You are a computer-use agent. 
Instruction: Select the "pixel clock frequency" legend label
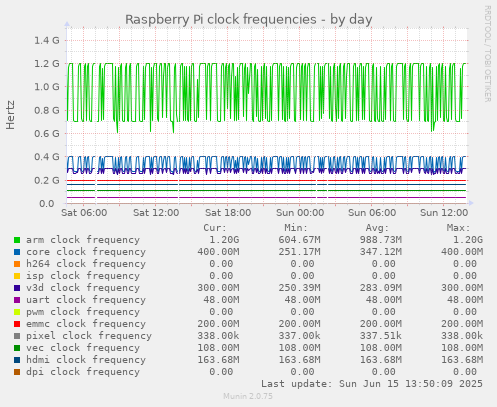click(x=89, y=336)
